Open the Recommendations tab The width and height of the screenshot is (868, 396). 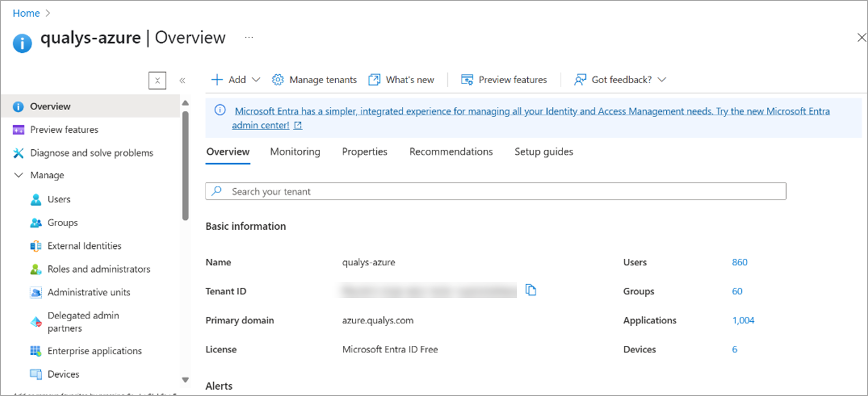point(451,152)
